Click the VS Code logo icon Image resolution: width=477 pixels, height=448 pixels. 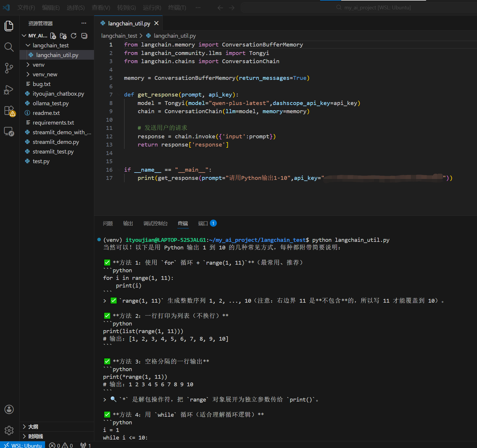click(6, 7)
